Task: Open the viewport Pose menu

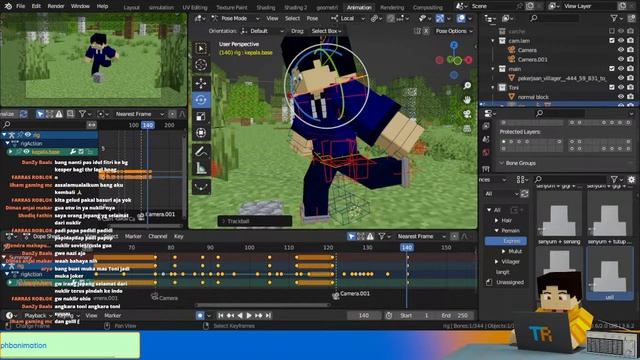Action: click(x=312, y=18)
